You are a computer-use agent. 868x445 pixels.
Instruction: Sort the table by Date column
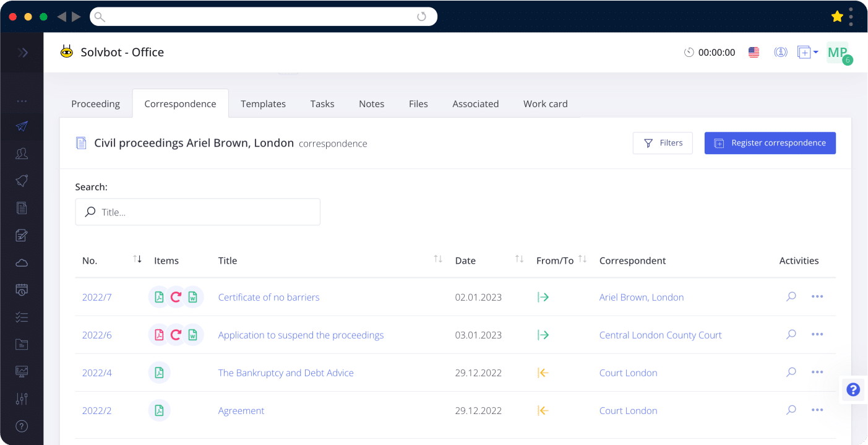[x=519, y=259]
